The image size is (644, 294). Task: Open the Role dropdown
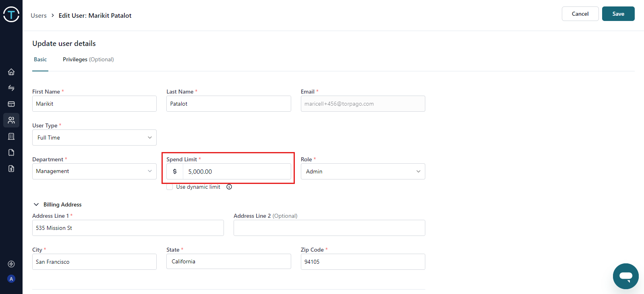[x=362, y=171]
